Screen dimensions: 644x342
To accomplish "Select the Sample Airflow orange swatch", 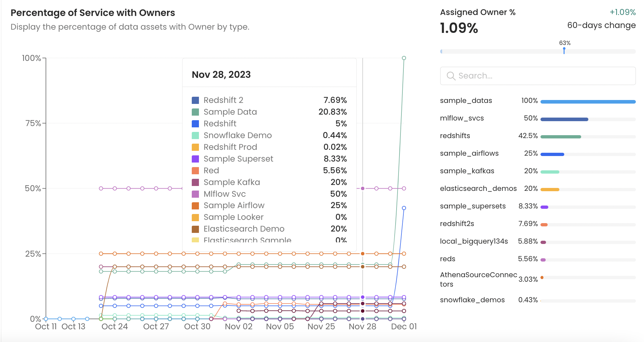I will pos(195,206).
